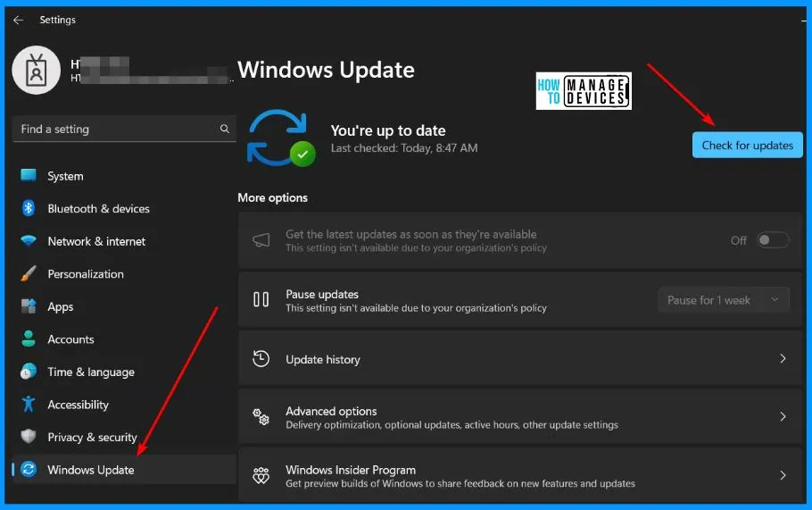Click the "More options" heading

point(272,197)
